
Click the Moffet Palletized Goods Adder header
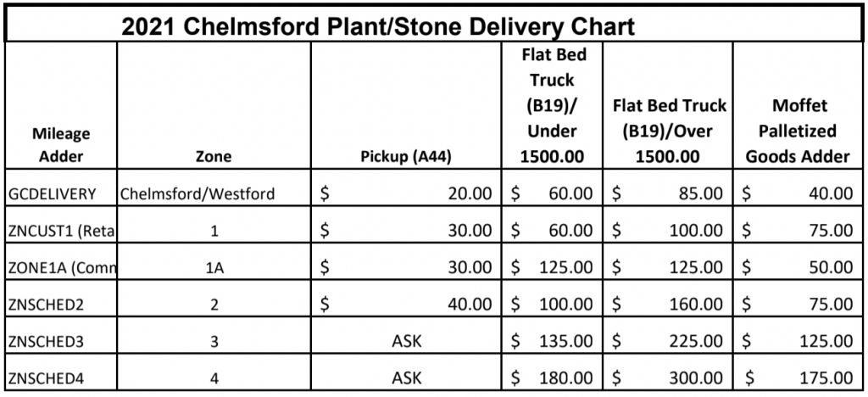(x=798, y=131)
